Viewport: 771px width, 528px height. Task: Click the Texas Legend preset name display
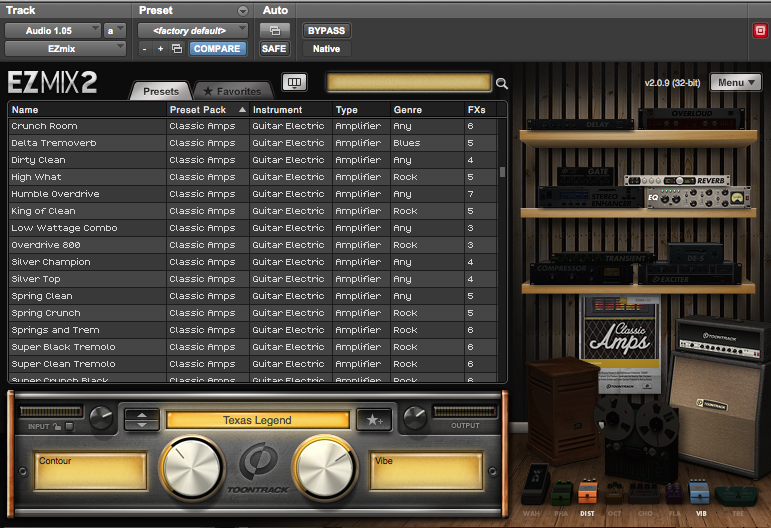(x=258, y=420)
